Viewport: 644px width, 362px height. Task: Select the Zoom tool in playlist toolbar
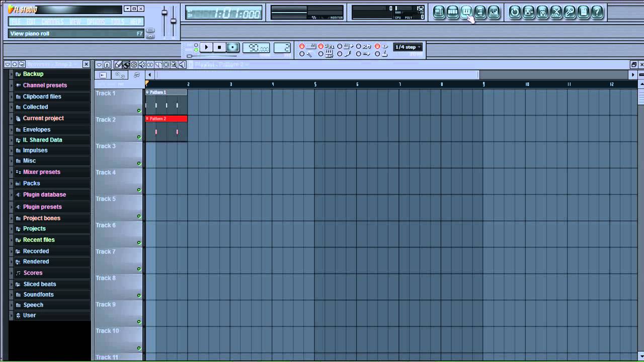pyautogui.click(x=174, y=64)
